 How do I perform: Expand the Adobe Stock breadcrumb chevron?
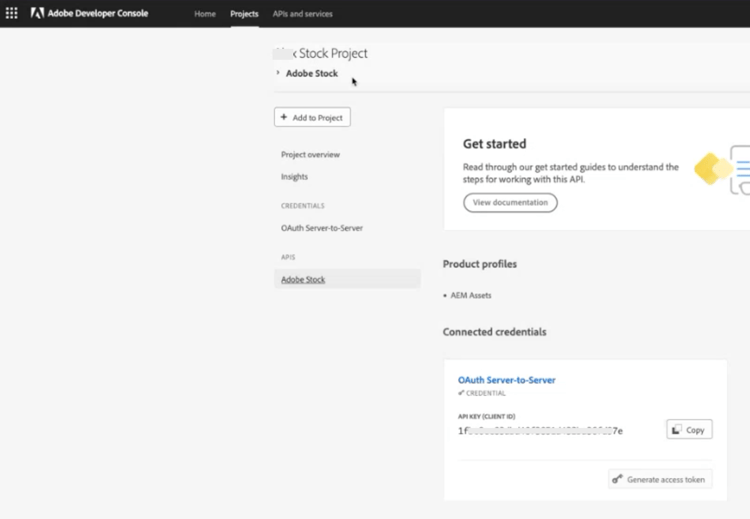pos(278,73)
